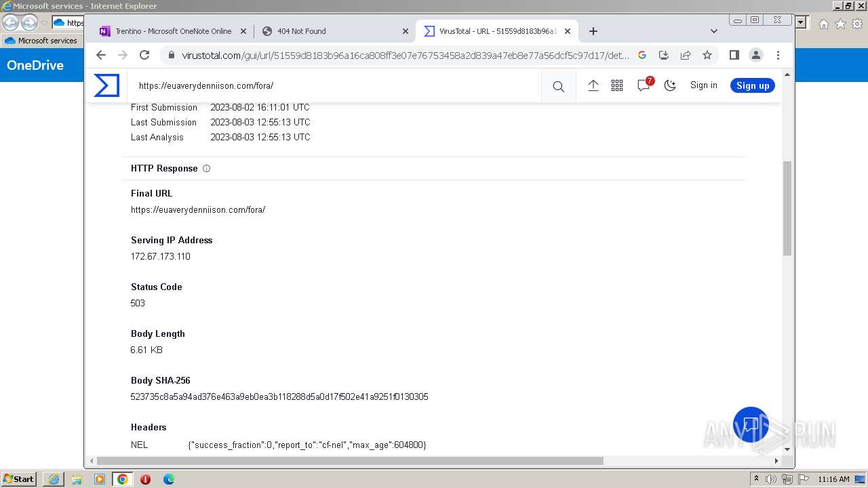Click the OneDrive heading in Internet Explorer window
Screen dimensions: 868x488
click(35, 65)
